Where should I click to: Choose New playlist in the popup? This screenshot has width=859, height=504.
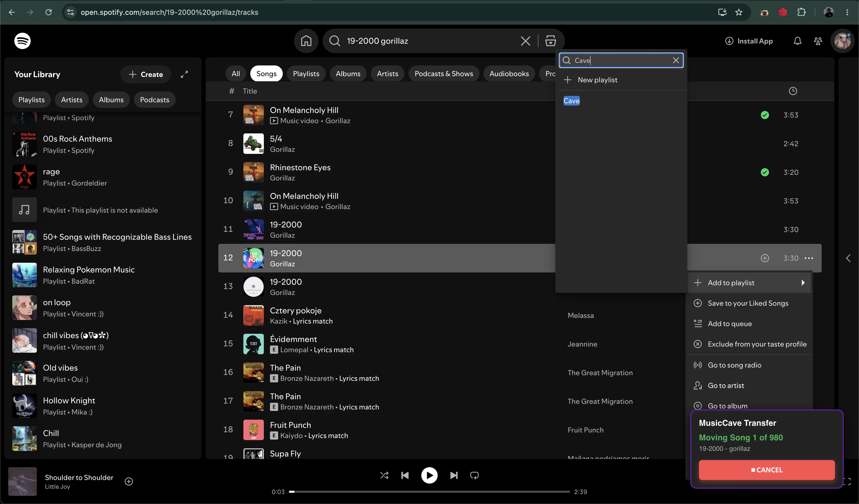(620, 80)
